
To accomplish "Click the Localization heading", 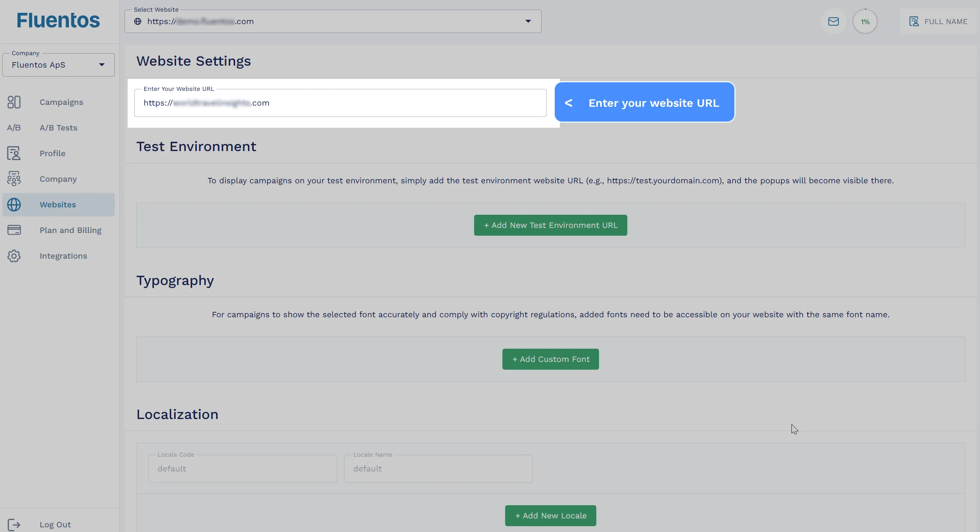I will (177, 414).
